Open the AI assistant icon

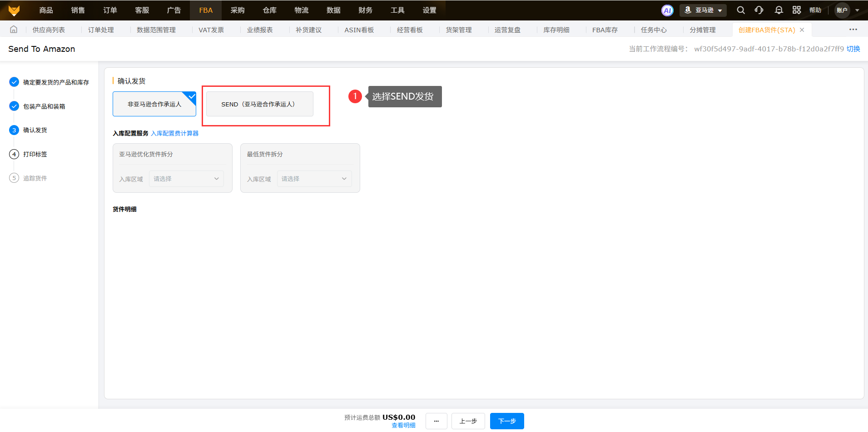click(667, 10)
